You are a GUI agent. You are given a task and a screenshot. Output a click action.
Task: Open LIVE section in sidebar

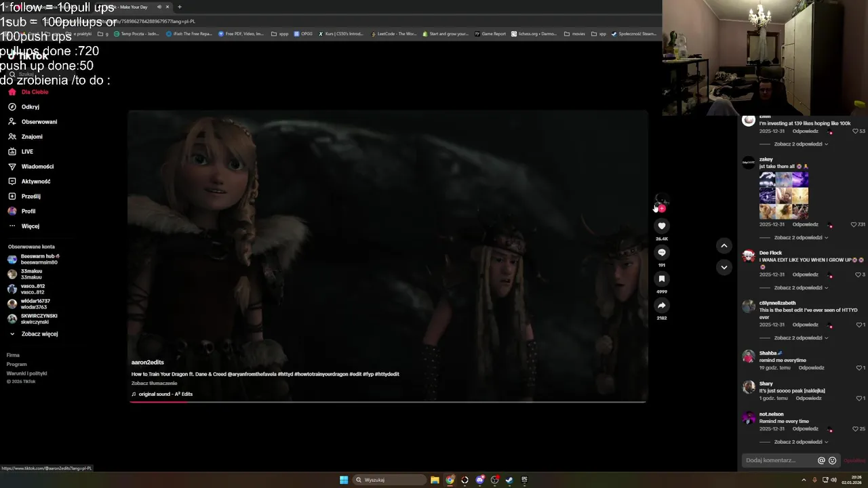21,152
